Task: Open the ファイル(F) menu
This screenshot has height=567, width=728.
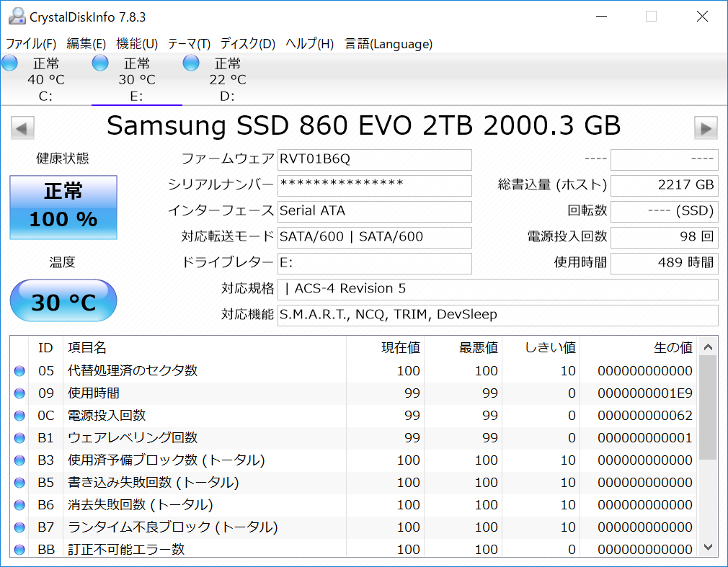Action: (31, 44)
